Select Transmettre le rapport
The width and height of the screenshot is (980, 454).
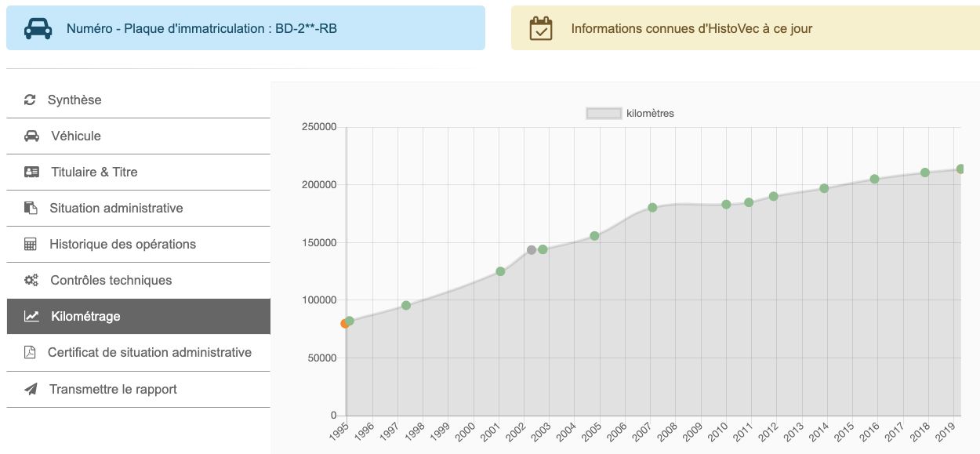pos(113,389)
